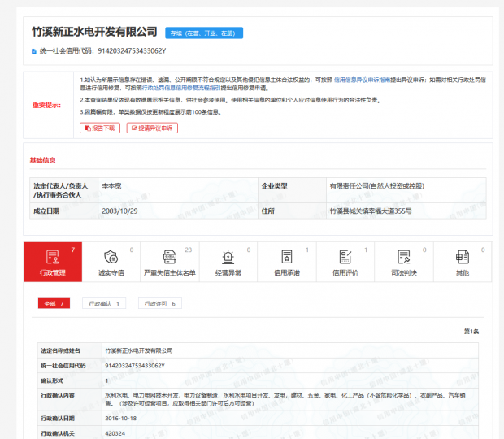Click the 第1条 record marker

[x=471, y=332]
